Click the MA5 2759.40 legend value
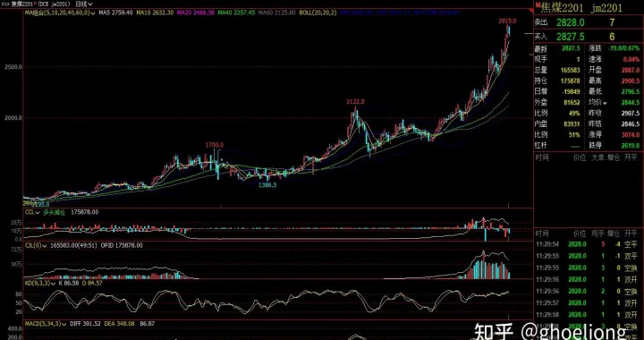The image size is (644, 340). coord(115,13)
